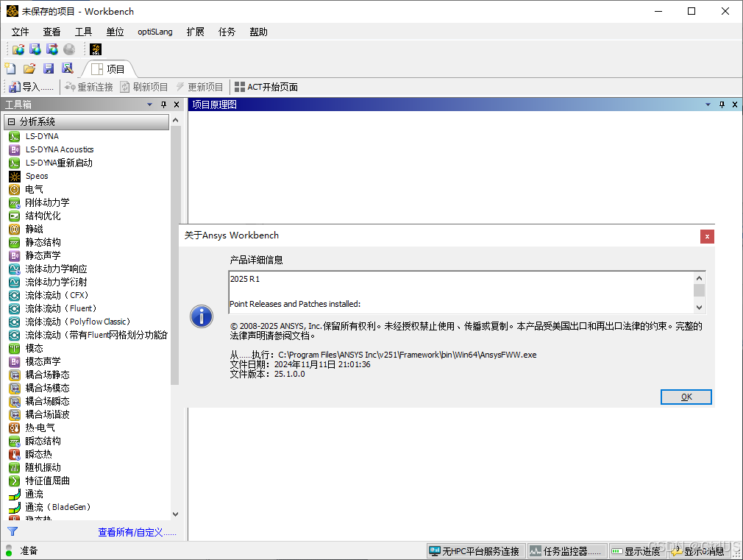
Task: Click the 静态声学 system icon
Action: coord(15,256)
